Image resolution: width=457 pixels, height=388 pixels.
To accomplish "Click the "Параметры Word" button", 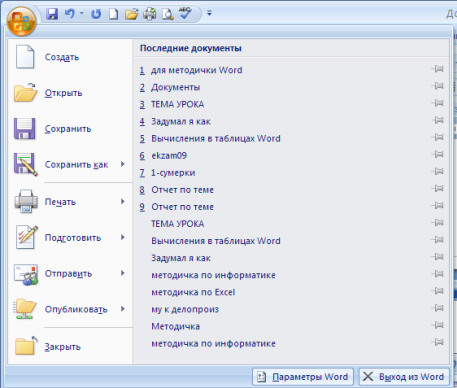I will tap(303, 377).
